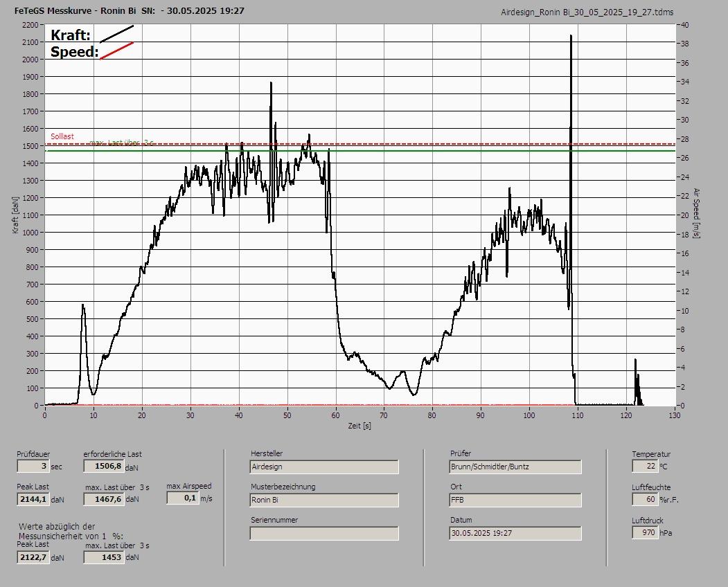The height and width of the screenshot is (587, 728).
Task: Click the empty Seriennummer field
Action: pyautogui.click(x=324, y=534)
